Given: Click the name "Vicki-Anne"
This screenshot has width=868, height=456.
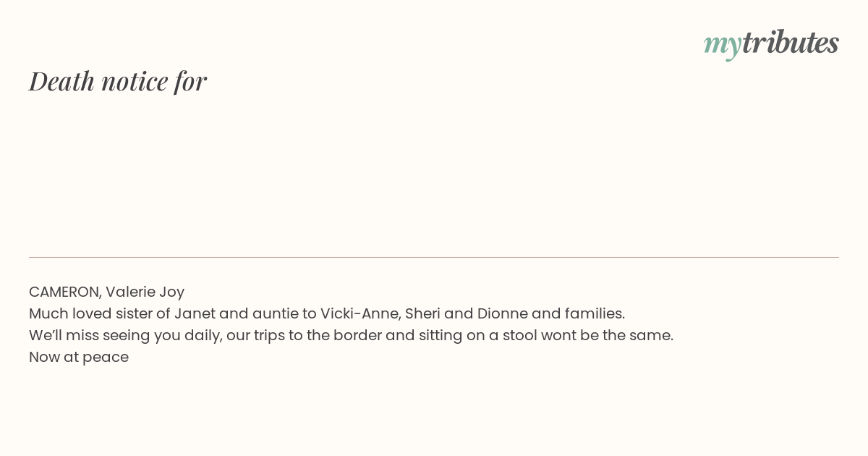Looking at the screenshot, I should pyautogui.click(x=360, y=313).
